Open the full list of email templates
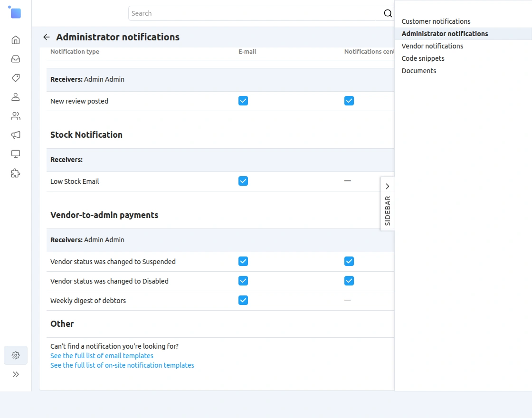Viewport: 532px width, 418px height. point(102,356)
